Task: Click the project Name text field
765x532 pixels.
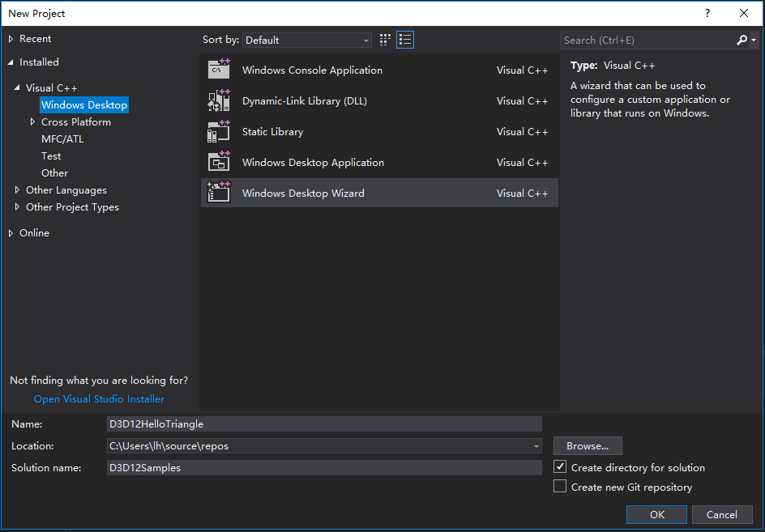Action: click(324, 423)
